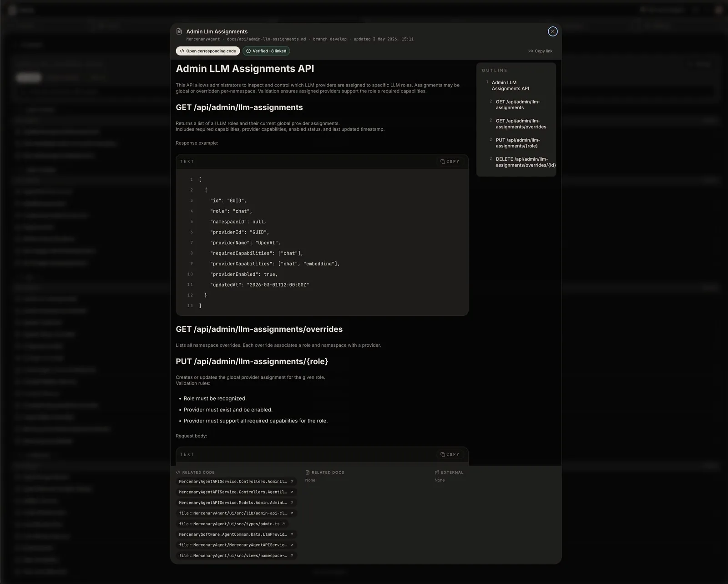Click the code line "namespaceId": null
Screen dimensions: 728x584
coord(238,222)
